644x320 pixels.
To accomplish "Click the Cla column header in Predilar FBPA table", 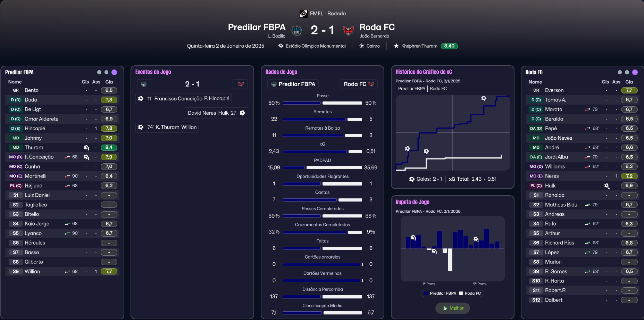I will pos(109,82).
